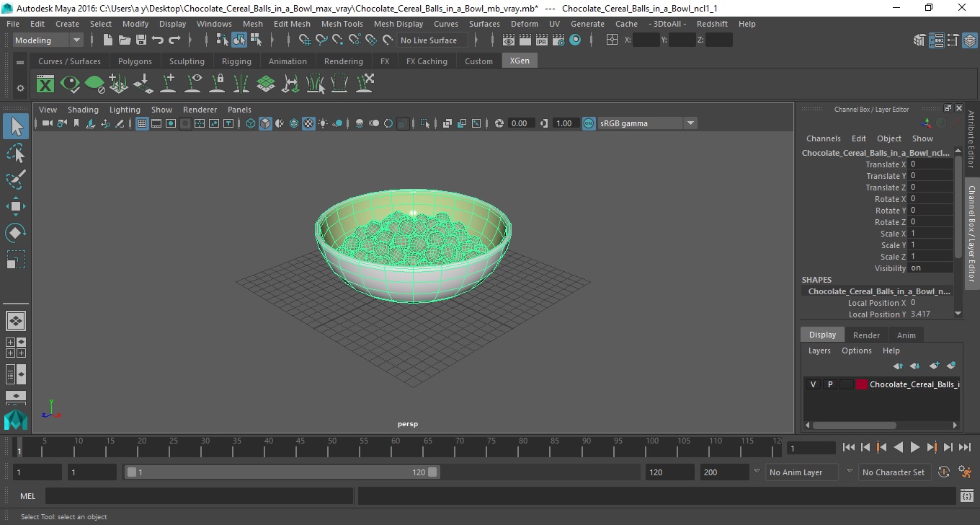The height and width of the screenshot is (525, 980).
Task: Switch to the Rigging shelf tab
Action: click(236, 61)
